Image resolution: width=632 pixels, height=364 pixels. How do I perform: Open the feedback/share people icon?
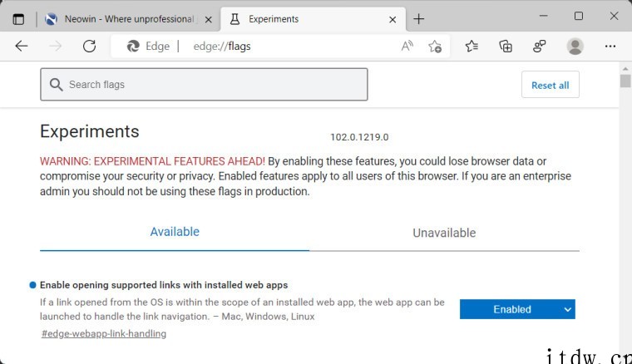[540, 47]
